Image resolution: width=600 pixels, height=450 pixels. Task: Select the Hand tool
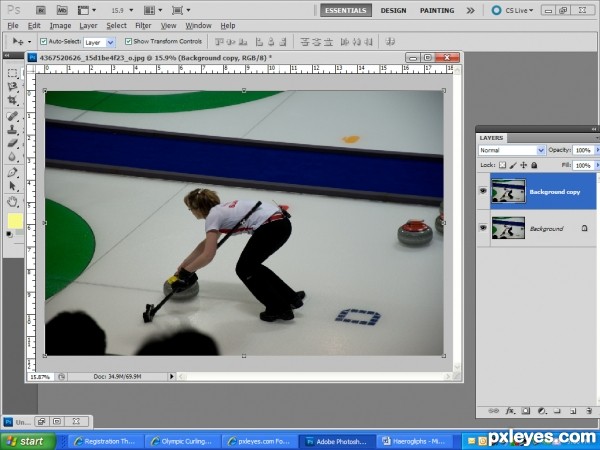point(13,201)
